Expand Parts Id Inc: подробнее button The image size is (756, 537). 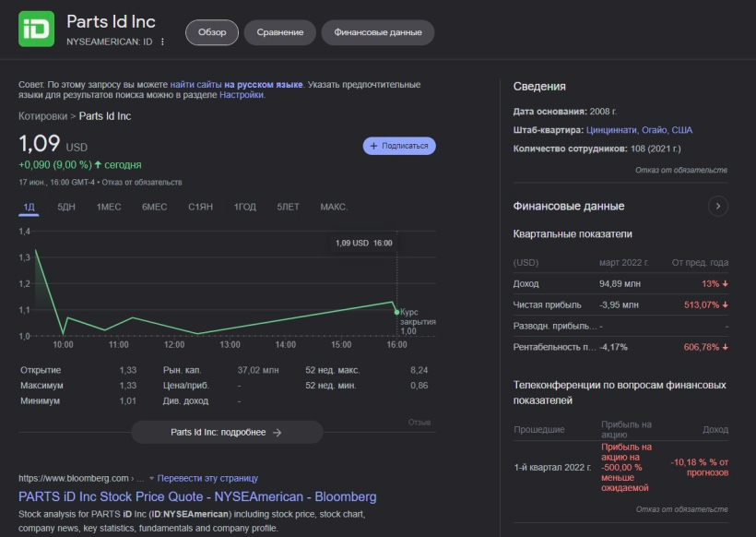pos(227,432)
